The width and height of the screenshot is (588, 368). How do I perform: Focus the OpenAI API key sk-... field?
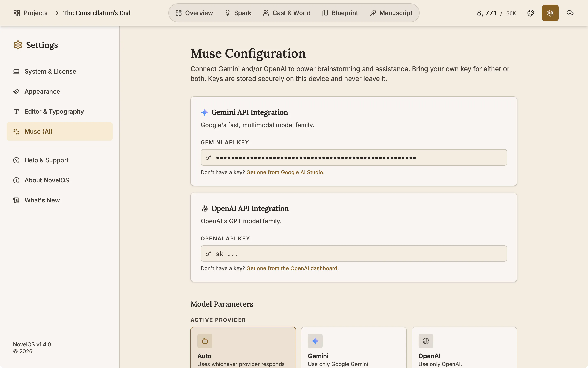354,254
